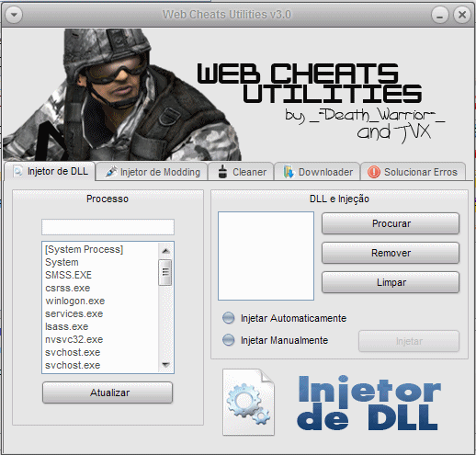Screen dimensions: 476x455
Task: Select SMSS.EXE in the process list
Action: tap(100, 275)
